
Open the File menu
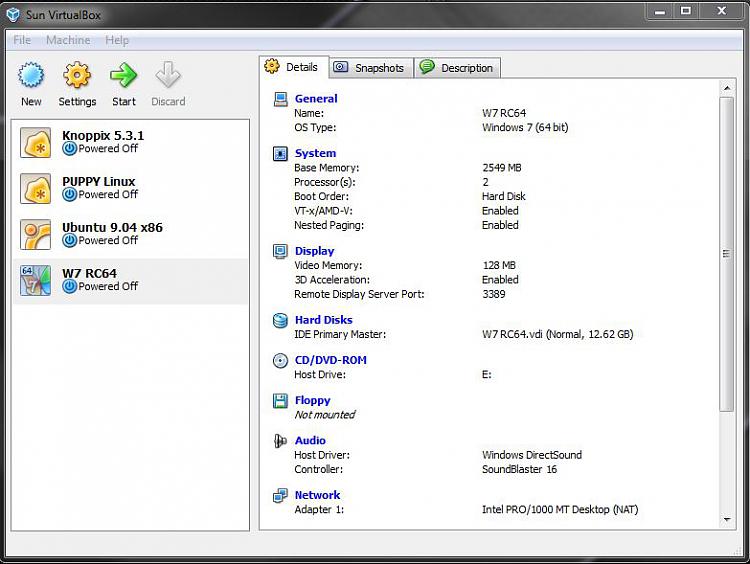pyautogui.click(x=22, y=40)
